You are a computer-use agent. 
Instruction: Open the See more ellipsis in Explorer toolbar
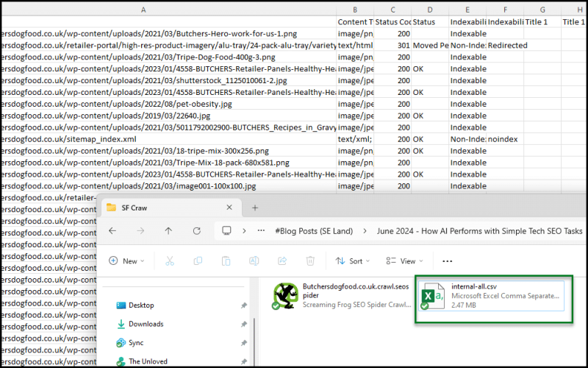pos(448,261)
